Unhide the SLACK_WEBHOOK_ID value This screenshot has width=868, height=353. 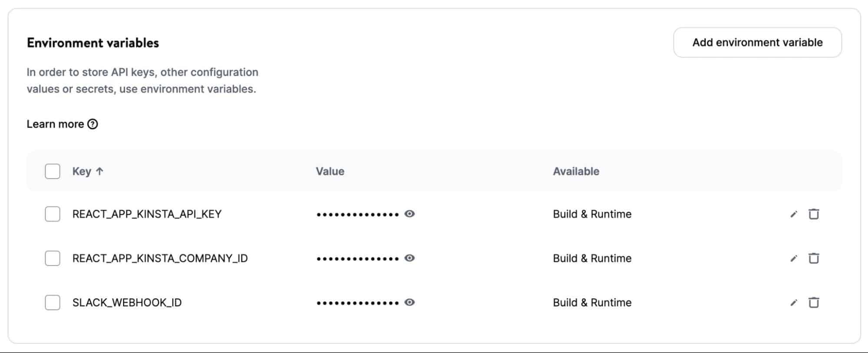tap(409, 303)
